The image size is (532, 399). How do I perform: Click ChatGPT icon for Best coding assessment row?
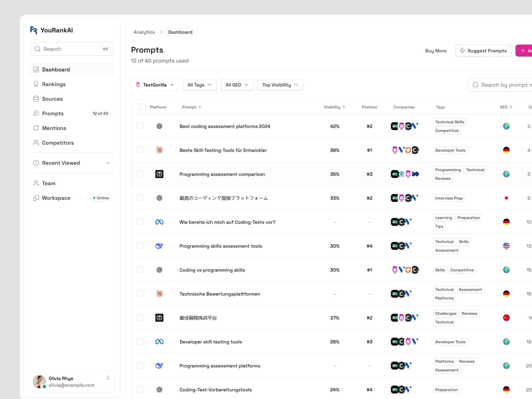(x=159, y=126)
